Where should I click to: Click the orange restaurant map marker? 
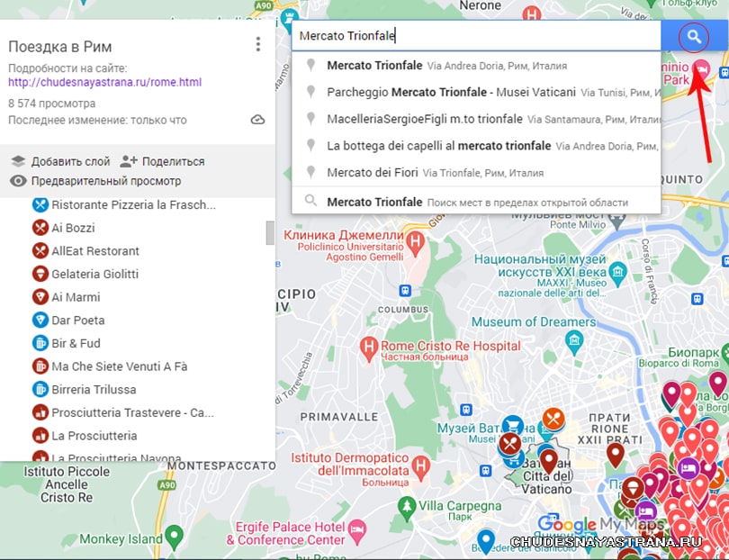click(x=553, y=420)
